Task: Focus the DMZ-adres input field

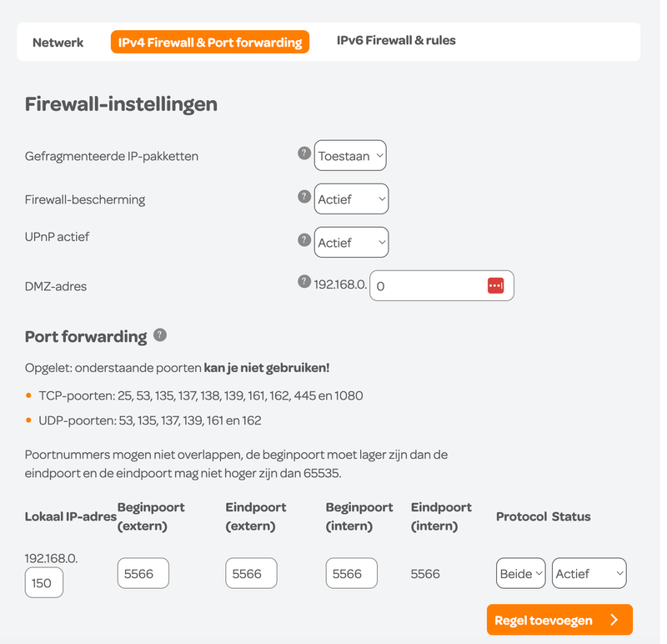Action: pyautogui.click(x=427, y=285)
